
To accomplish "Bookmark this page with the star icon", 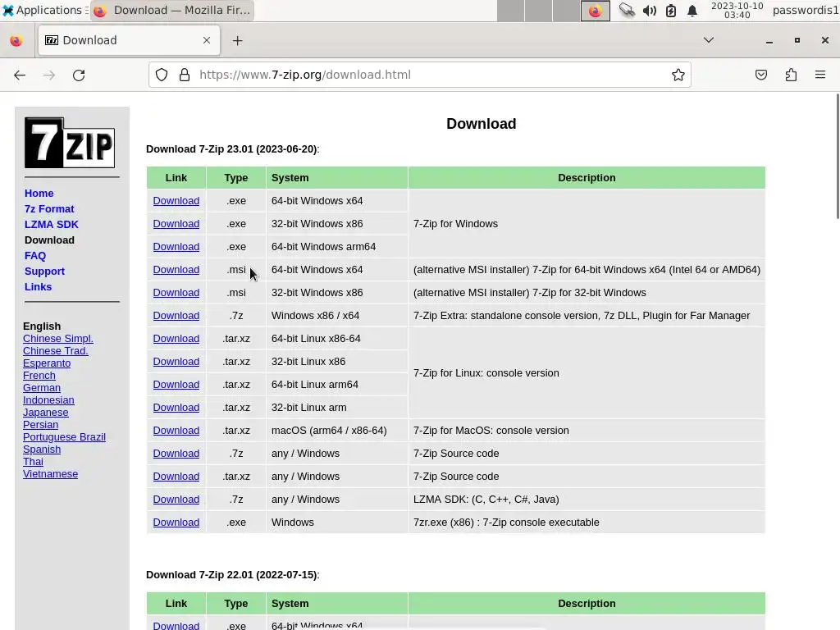I will click(x=678, y=75).
